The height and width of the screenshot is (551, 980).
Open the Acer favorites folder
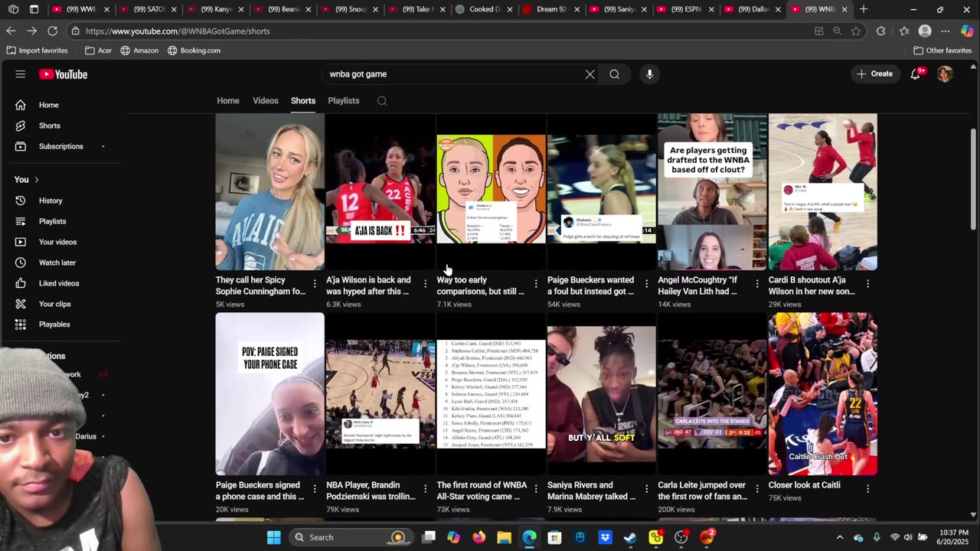pos(98,51)
